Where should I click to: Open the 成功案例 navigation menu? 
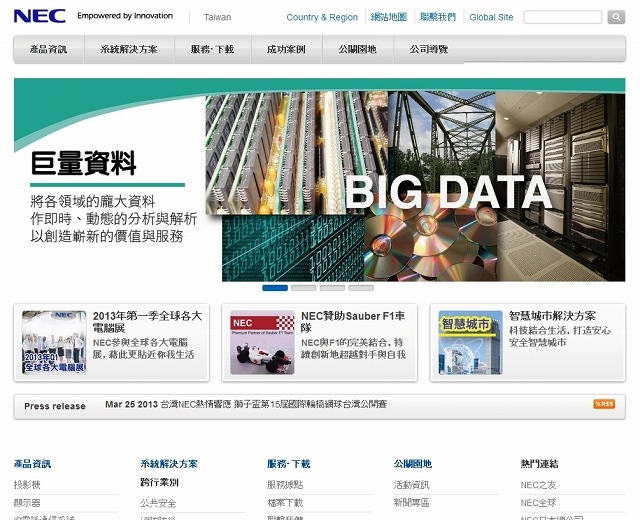pyautogui.click(x=286, y=49)
